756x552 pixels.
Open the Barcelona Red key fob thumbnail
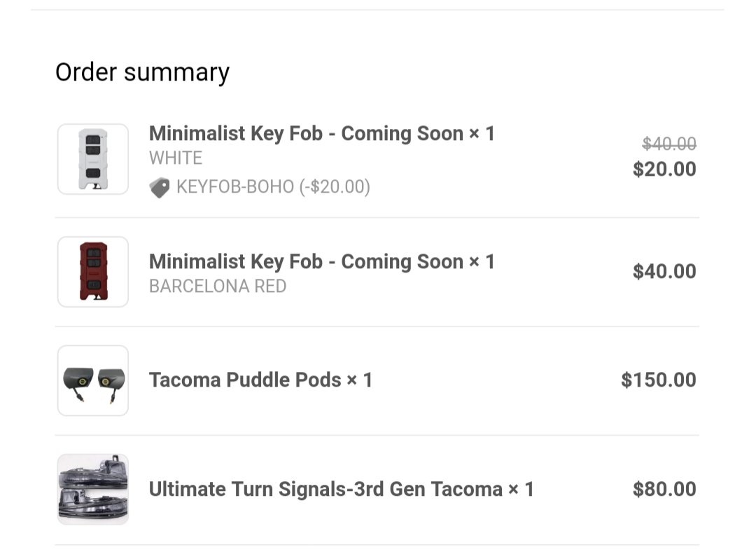93,272
